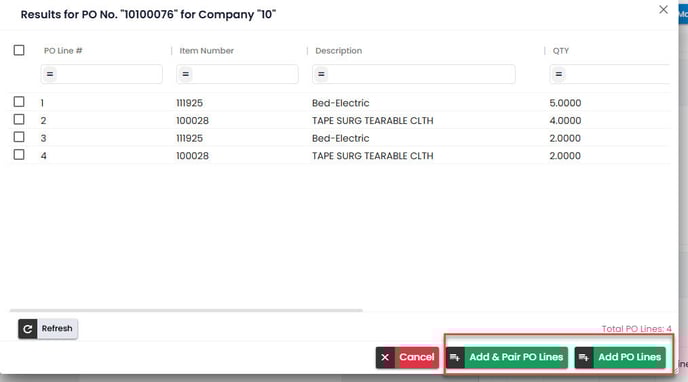Image resolution: width=688 pixels, height=382 pixels.
Task: Click the Total PO Lines: 4 label
Action: pos(636,329)
